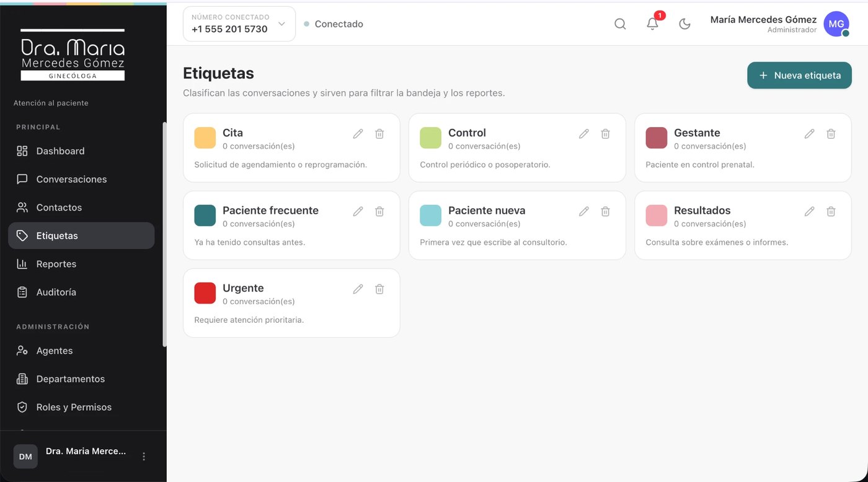The width and height of the screenshot is (868, 482).
Task: Open Departamentos under Administración
Action: 81,379
